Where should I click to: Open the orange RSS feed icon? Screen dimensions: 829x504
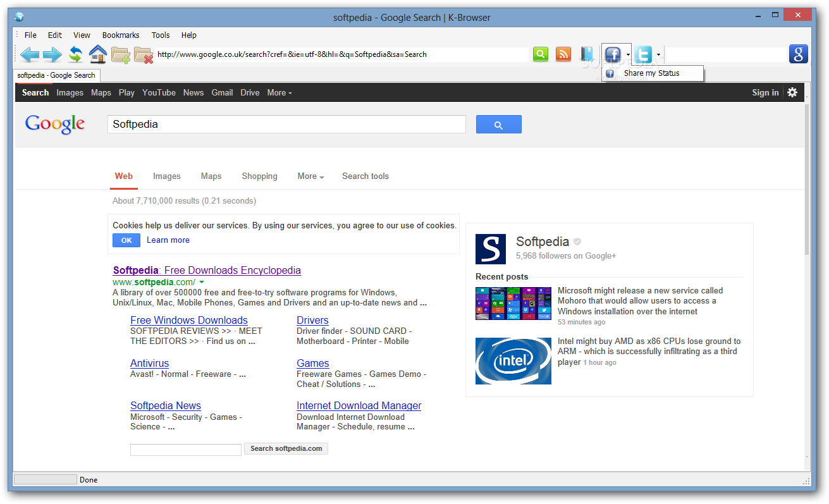click(x=563, y=54)
